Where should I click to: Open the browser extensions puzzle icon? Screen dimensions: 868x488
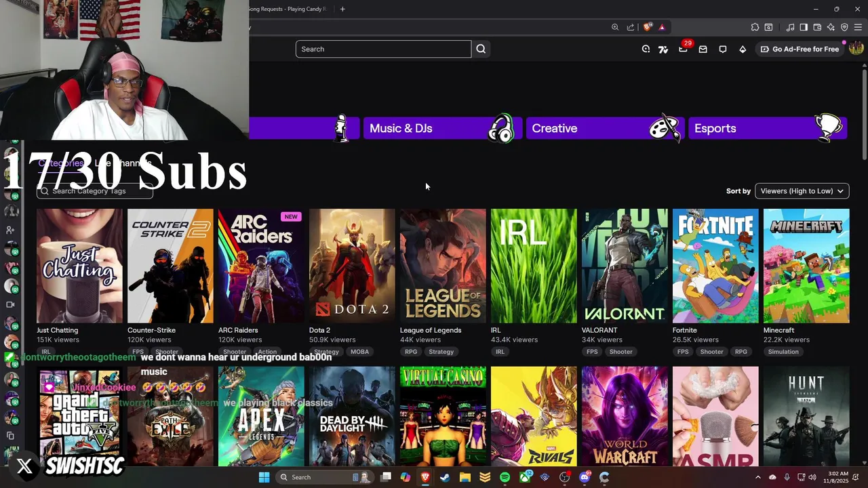755,27
